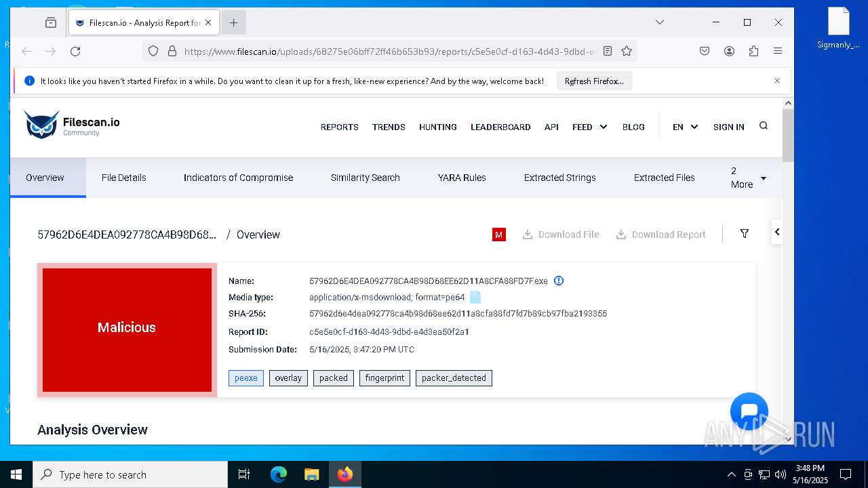Show site security padlock info
The image size is (868, 488).
172,51
